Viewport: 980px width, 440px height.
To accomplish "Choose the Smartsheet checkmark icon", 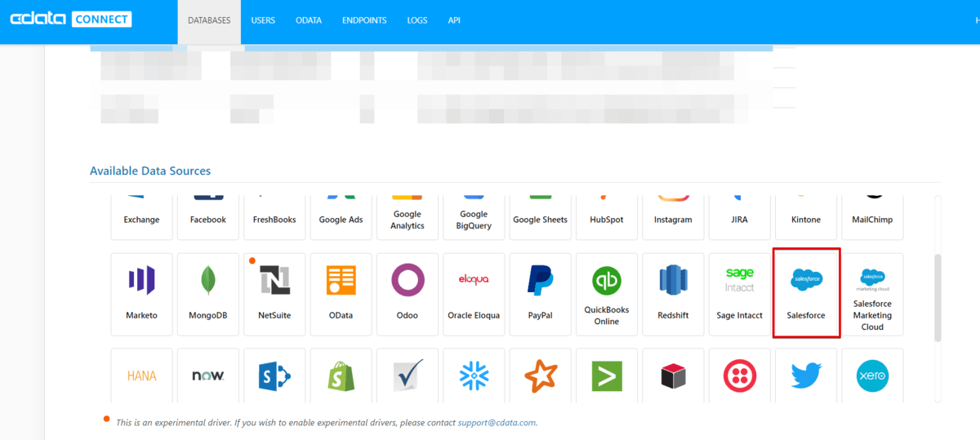I will pyautogui.click(x=408, y=376).
